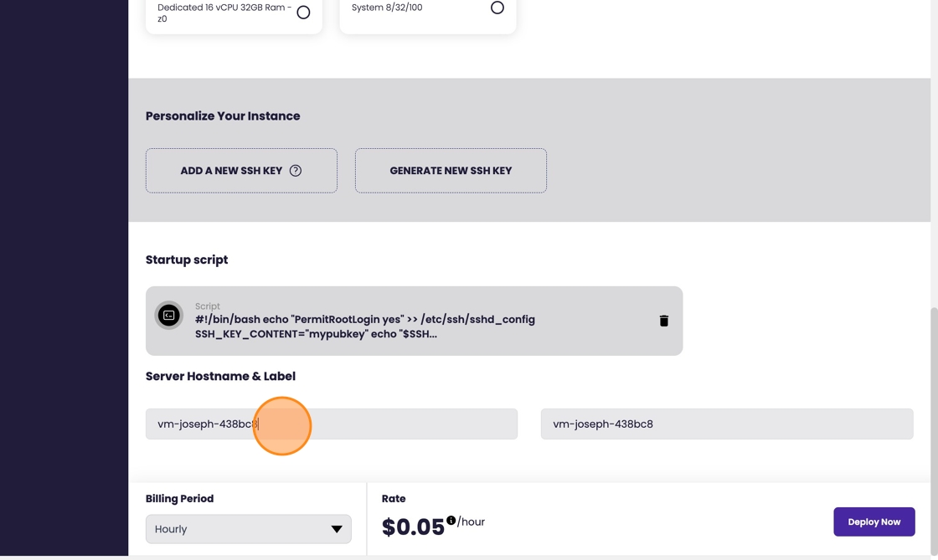The image size is (938, 560).
Task: Click the terminal script icon
Action: (x=169, y=316)
